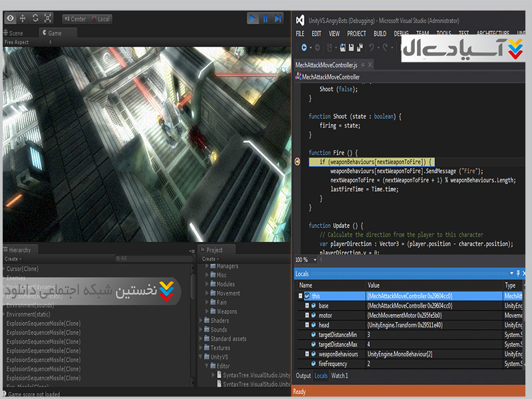The width and height of the screenshot is (532, 399).
Task: Pause the game with the Pause button
Action: point(265,18)
